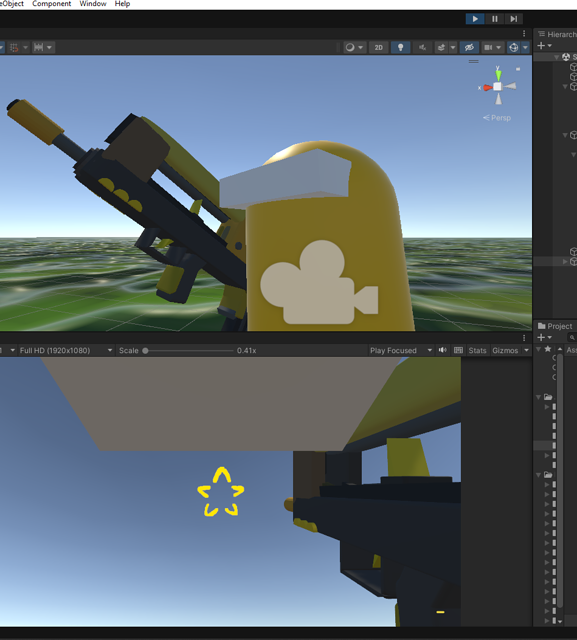Toggle hidden objects visibility eye icon

coord(469,47)
